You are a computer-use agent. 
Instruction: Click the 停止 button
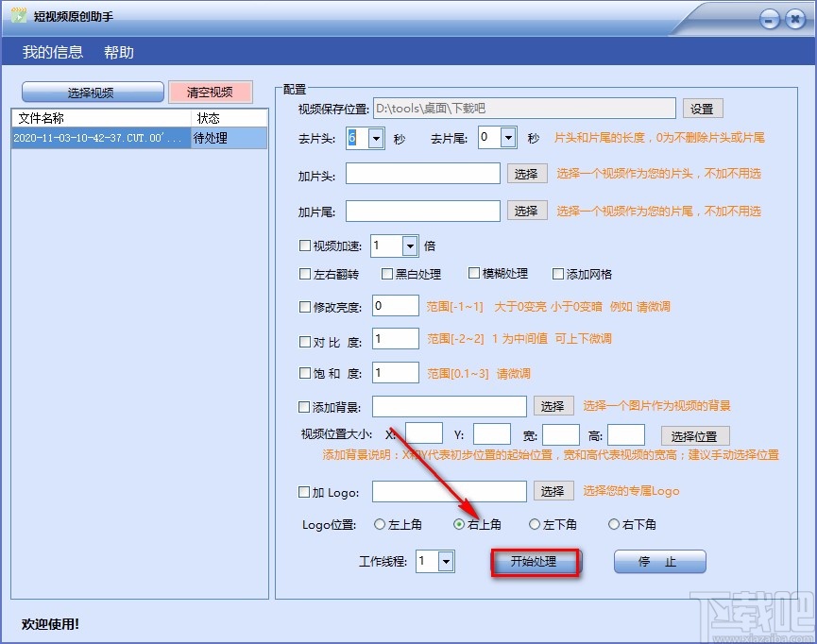click(659, 562)
